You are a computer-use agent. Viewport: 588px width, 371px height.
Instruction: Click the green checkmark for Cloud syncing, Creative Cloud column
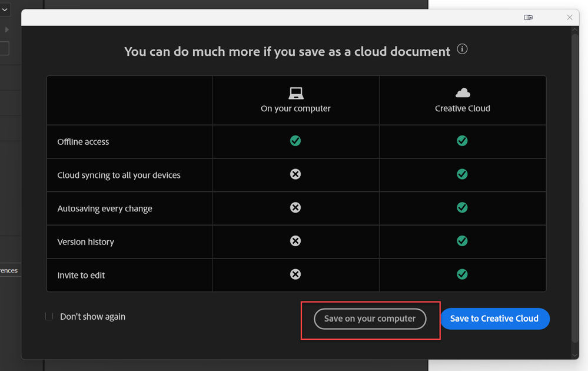tap(463, 174)
